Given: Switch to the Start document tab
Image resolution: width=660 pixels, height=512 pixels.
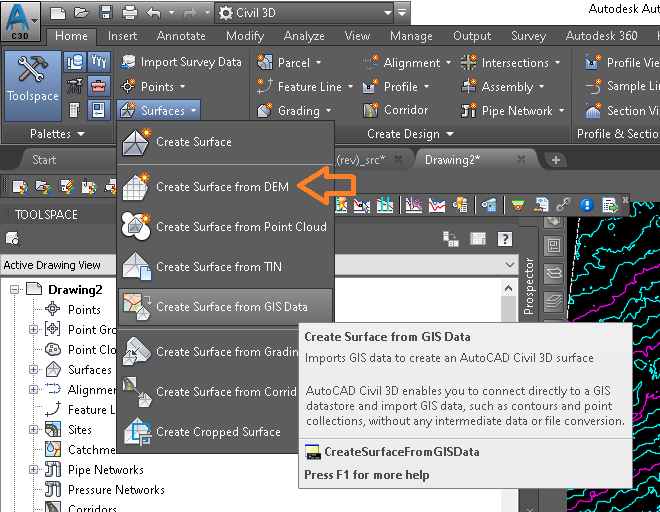Looking at the screenshot, I should [x=44, y=160].
